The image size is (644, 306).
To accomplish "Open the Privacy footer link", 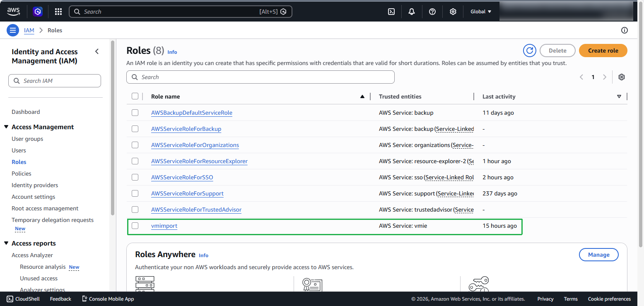I will (x=545, y=299).
